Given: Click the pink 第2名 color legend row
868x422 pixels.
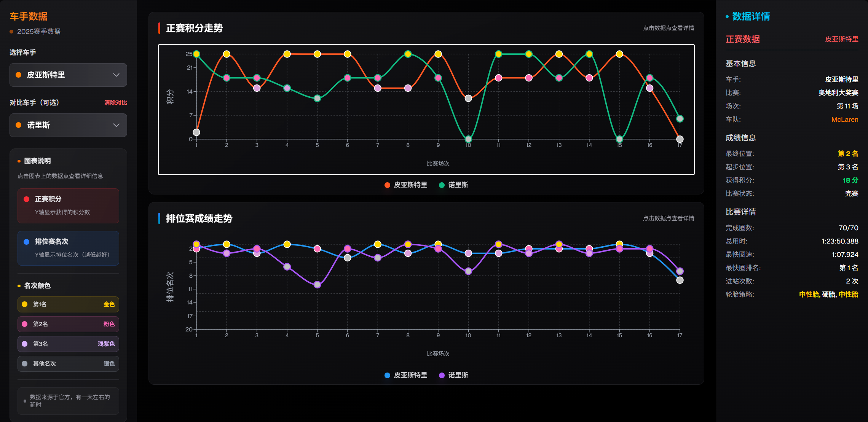Looking at the screenshot, I should coord(68,324).
